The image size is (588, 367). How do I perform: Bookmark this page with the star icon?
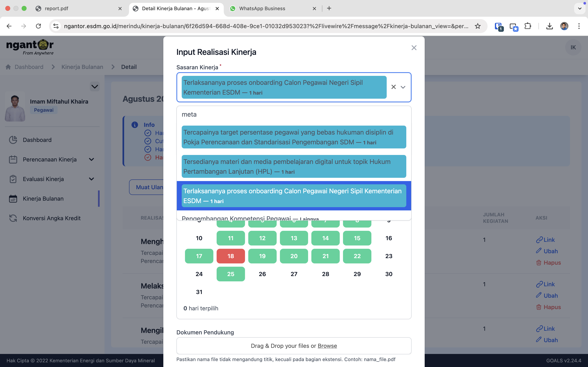click(x=478, y=26)
